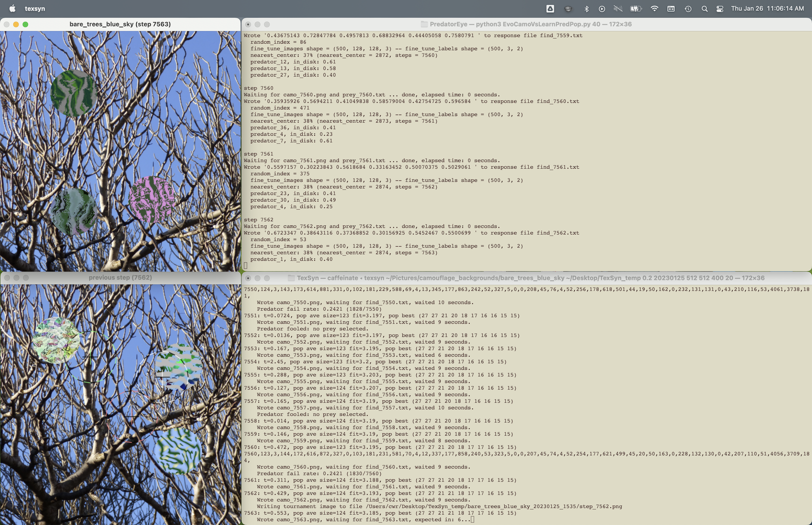Click the date and time in menu bar
The width and height of the screenshot is (812, 525).
pyautogui.click(x=767, y=8)
